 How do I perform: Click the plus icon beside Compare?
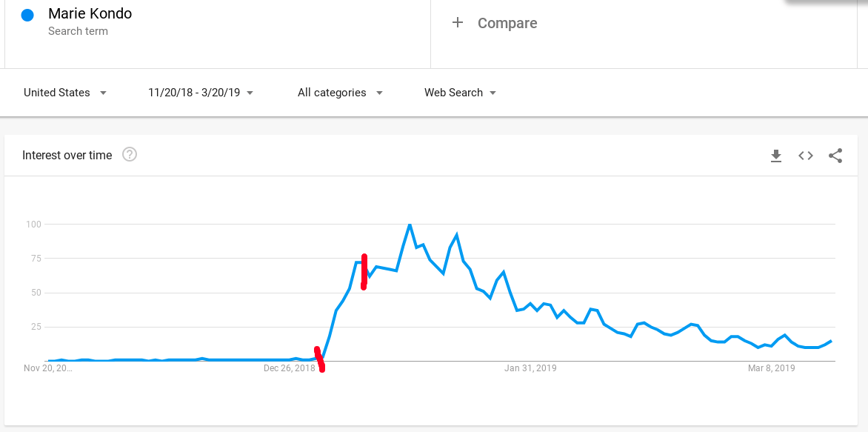pyautogui.click(x=457, y=23)
